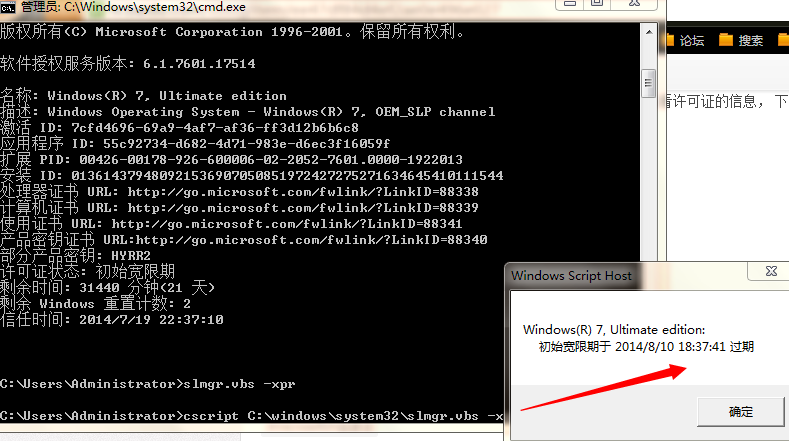Click the cmd window vertical scrollbar thumb
The height and width of the screenshot is (441, 789).
649,84
